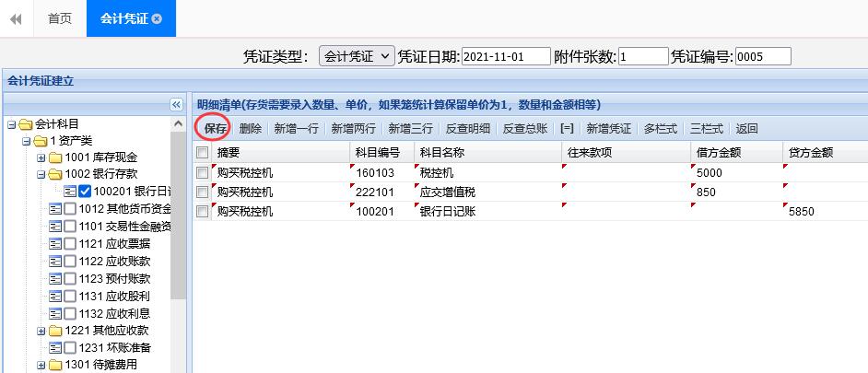The width and height of the screenshot is (868, 373).
Task: Close the 会计凭证 tab via its x icon
Action: [x=158, y=18]
